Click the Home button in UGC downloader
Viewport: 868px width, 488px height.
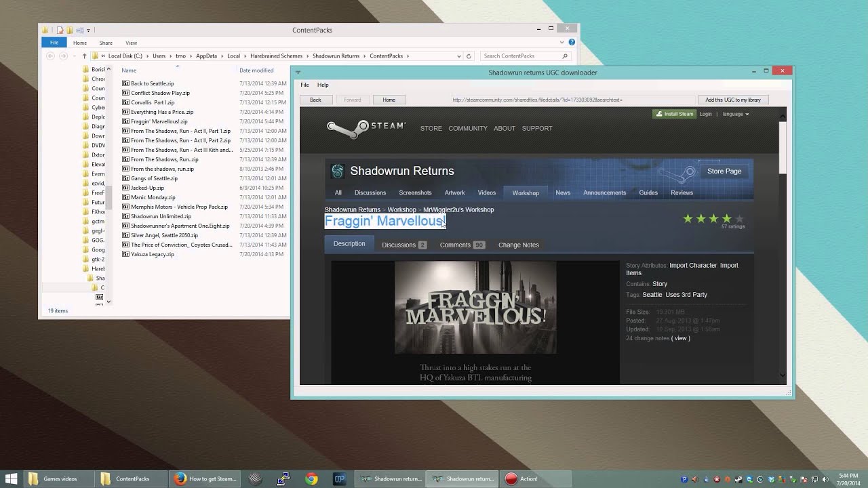(x=389, y=100)
